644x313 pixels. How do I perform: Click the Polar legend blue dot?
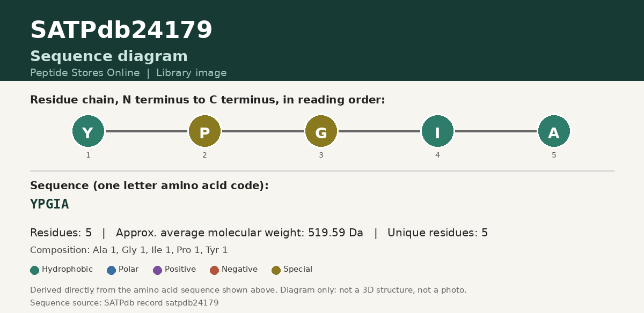tap(112, 270)
